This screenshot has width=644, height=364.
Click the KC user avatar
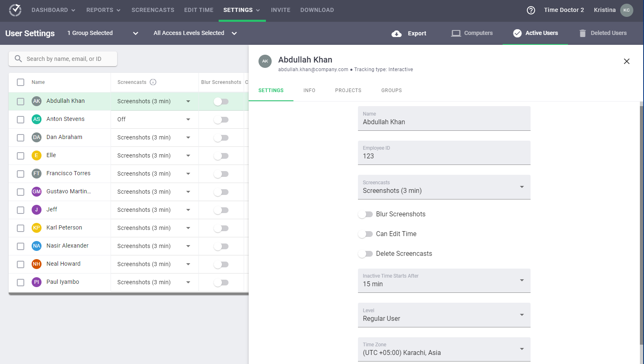click(626, 10)
